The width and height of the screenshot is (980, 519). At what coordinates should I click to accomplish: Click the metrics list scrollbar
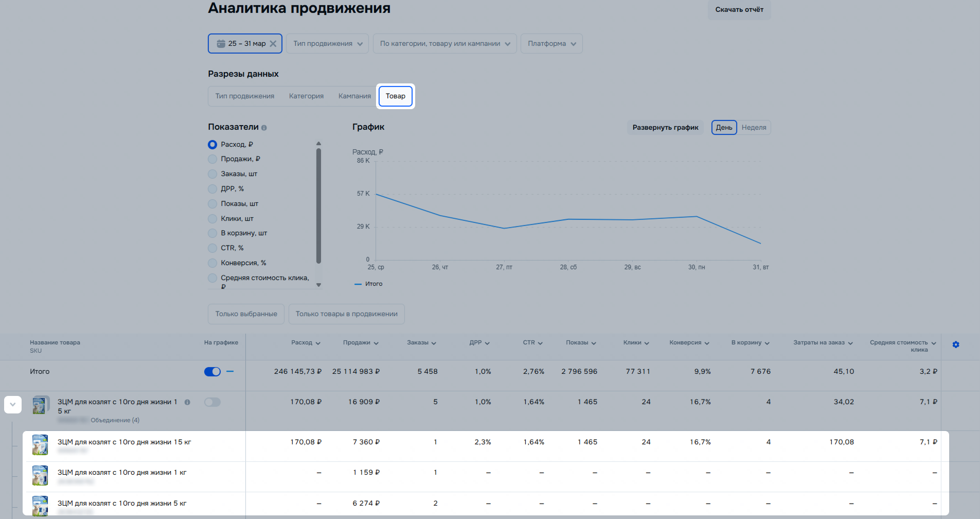(x=318, y=206)
